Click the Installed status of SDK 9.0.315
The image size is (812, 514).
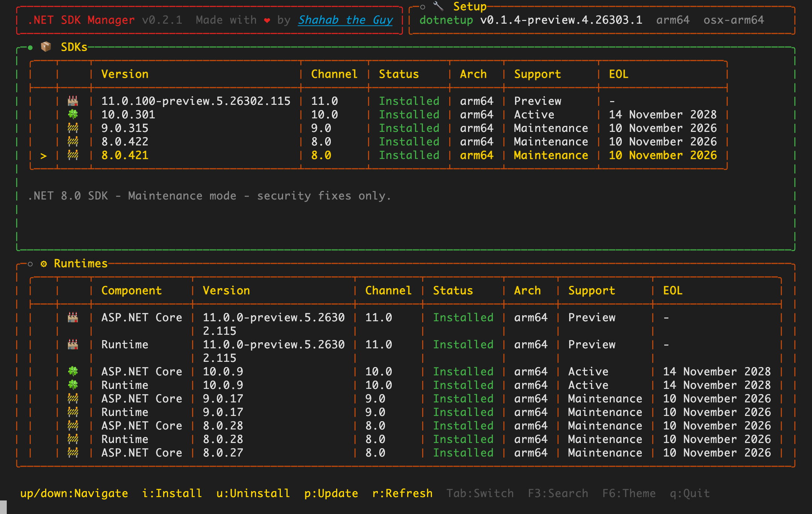tap(409, 128)
